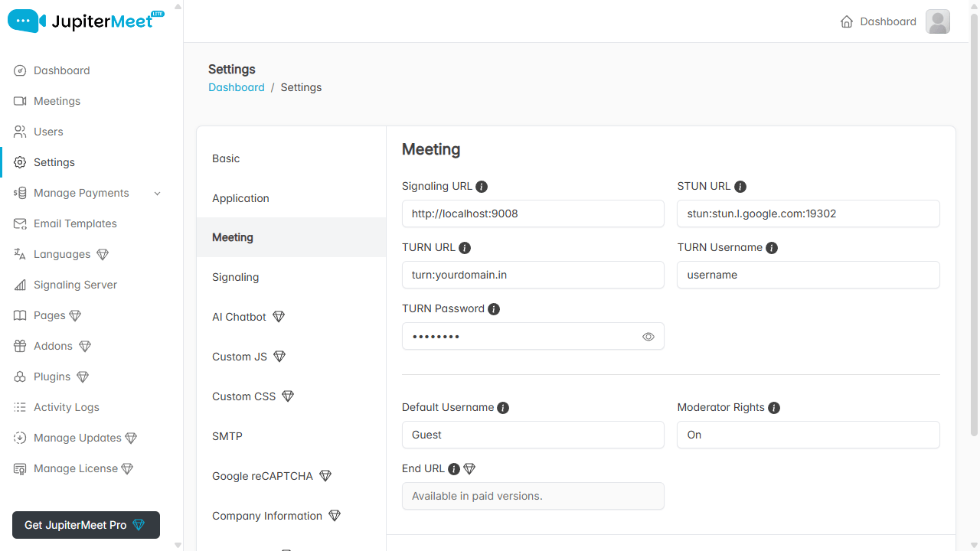This screenshot has width=980, height=551.
Task: Click the Email Templates envelope icon
Action: click(20, 223)
